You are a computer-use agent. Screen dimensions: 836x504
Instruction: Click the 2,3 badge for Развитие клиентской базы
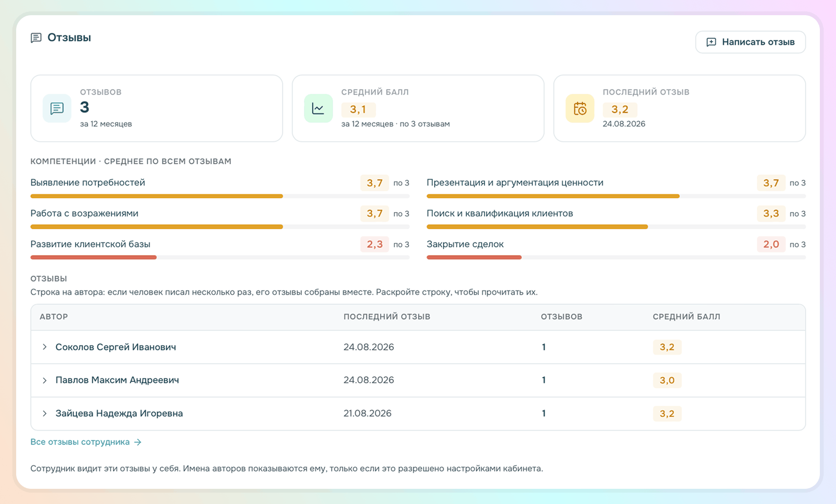tap(375, 244)
